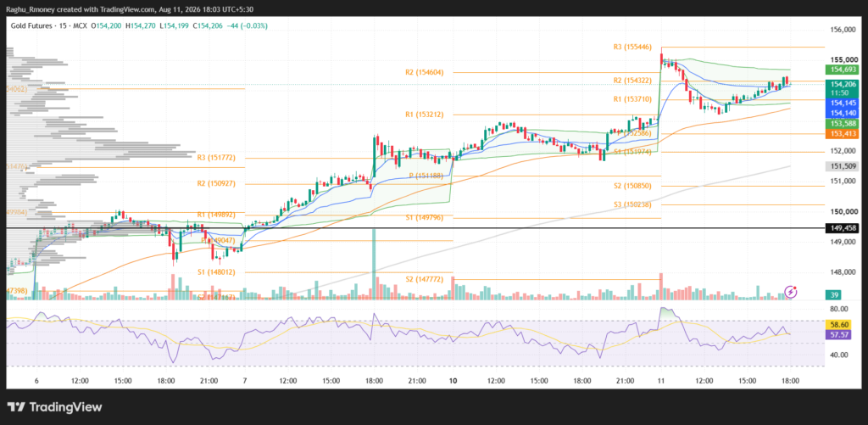
Task: Click the TradingView logo at bottom
Action: [55, 407]
